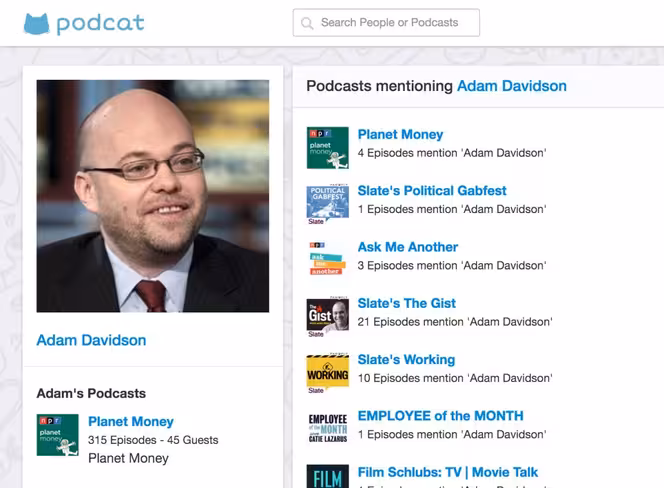Open Slate's Working artwork
664x488 pixels.
[328, 373]
